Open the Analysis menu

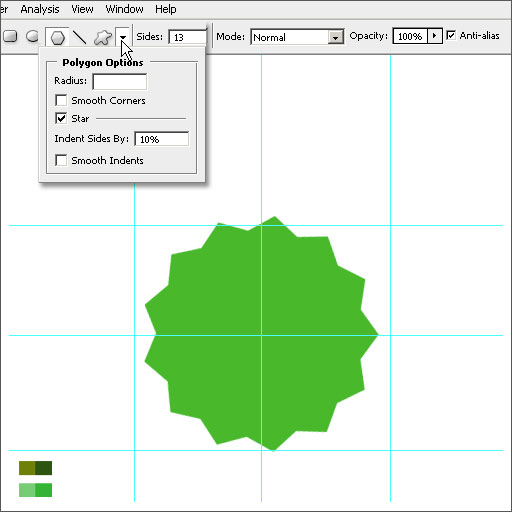(40, 9)
